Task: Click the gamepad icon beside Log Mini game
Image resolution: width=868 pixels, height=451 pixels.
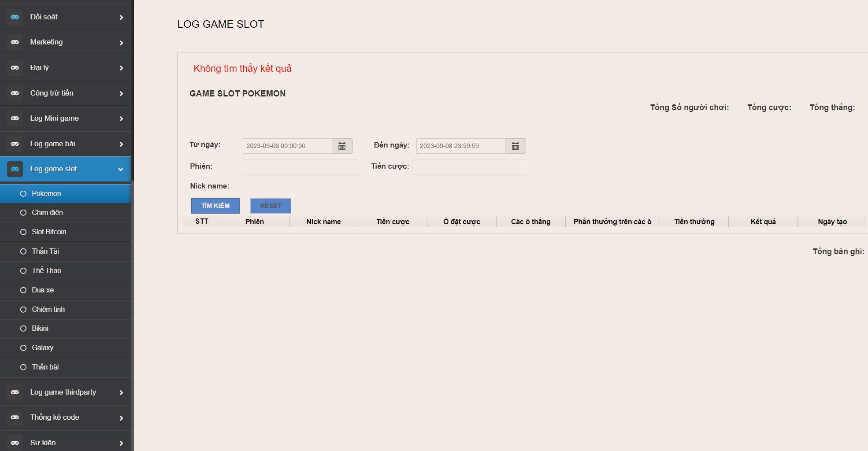Action: click(15, 118)
